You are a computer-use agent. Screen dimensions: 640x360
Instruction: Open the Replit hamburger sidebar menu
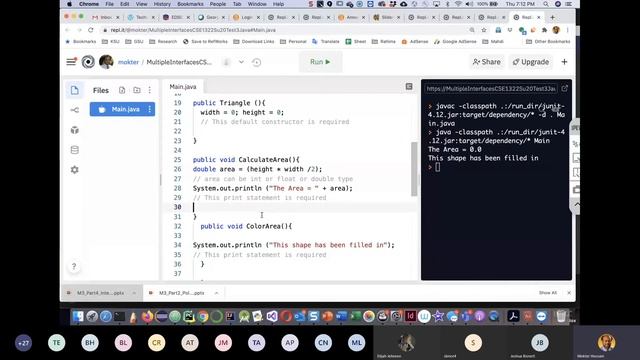71,62
